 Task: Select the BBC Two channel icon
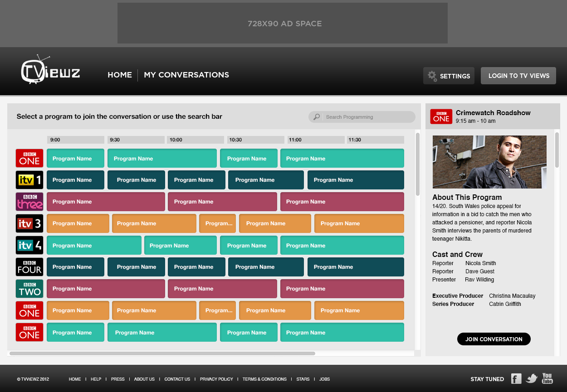tap(29, 289)
